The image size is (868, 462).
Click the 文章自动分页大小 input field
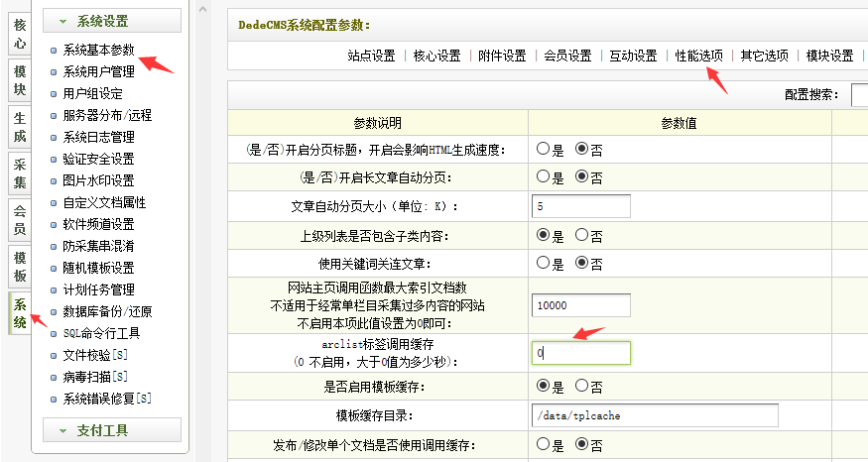[x=581, y=206]
